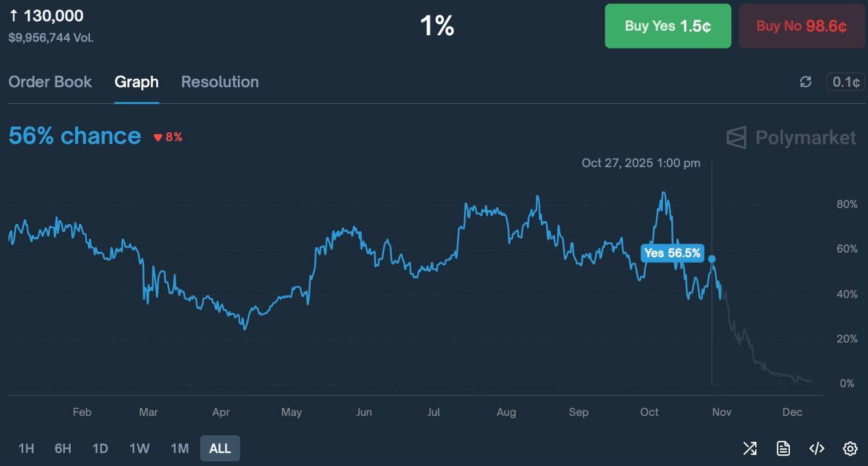
Task: Click the refresh icon near the tabs
Action: (806, 82)
